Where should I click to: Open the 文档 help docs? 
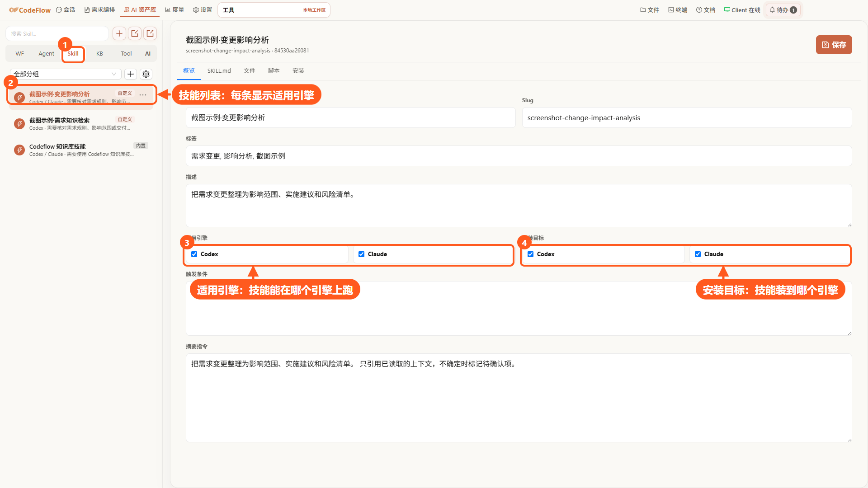pos(706,10)
